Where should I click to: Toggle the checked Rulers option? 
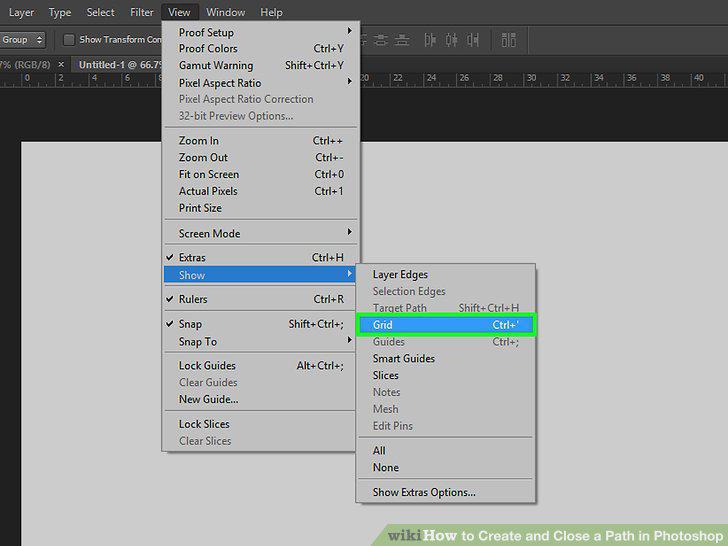pyautogui.click(x=261, y=299)
